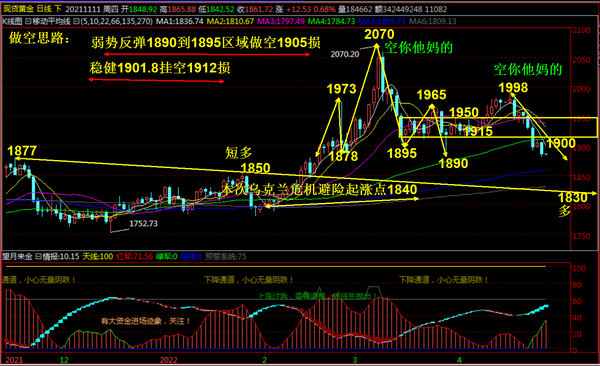Screen dimensions: 600x366
Task: Open the 望月来金 indicator name
Action: tap(17, 257)
